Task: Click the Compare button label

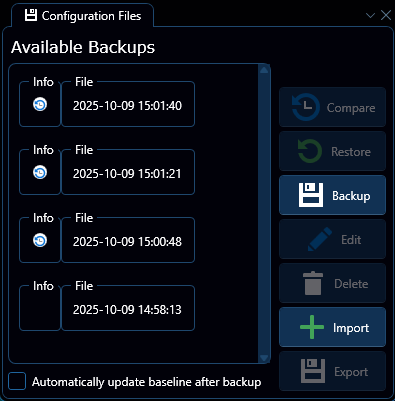Action: (351, 108)
